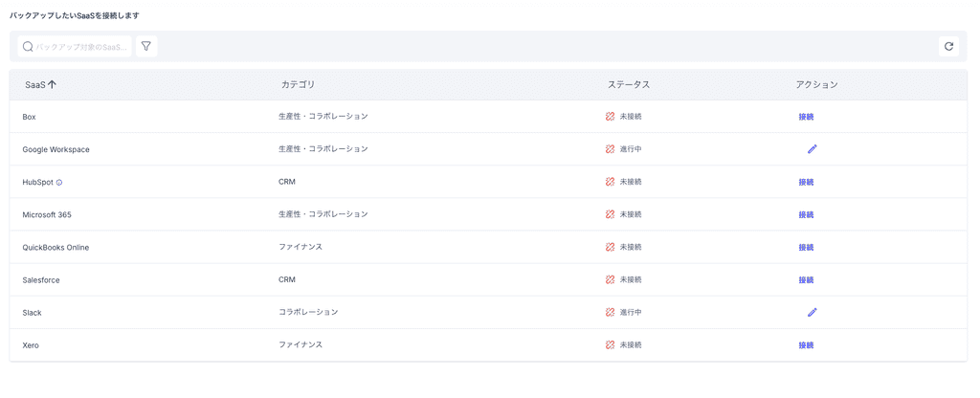Click HubSpot's CRM category cell
Image resolution: width=980 pixels, height=398 pixels.
(287, 182)
